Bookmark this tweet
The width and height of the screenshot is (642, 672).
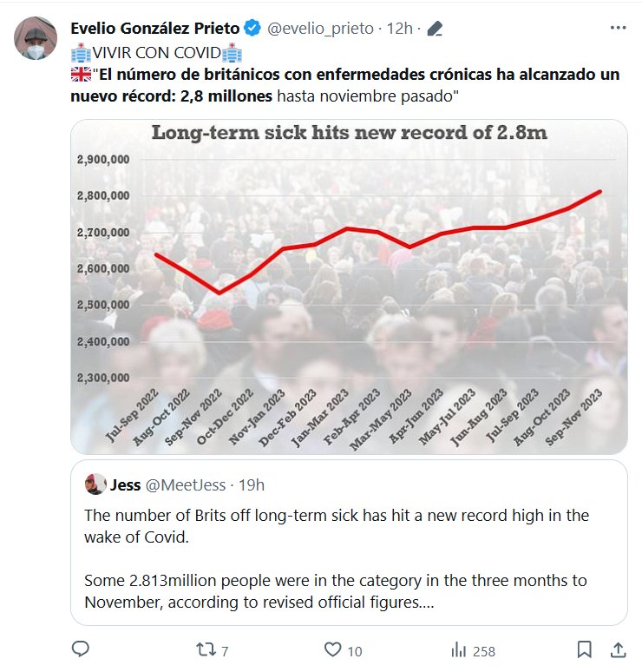point(585,649)
